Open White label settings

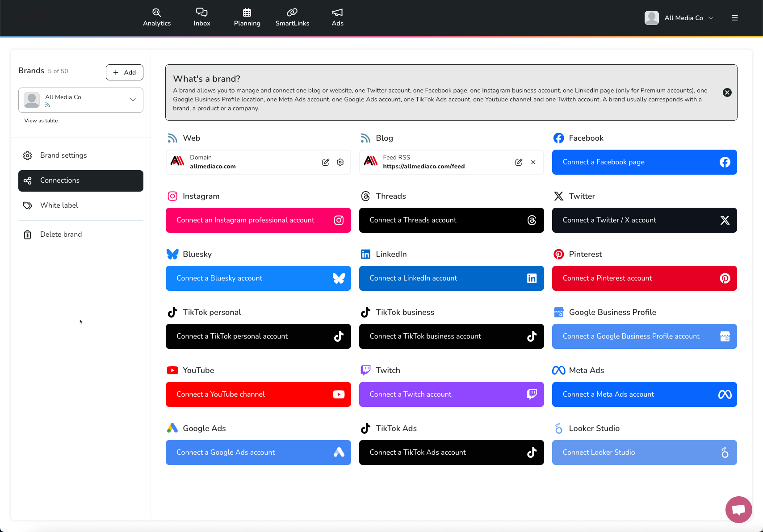tap(81, 205)
